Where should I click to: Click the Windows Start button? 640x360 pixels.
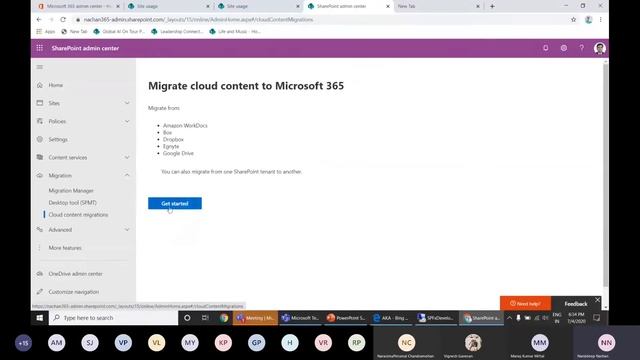coord(40,318)
